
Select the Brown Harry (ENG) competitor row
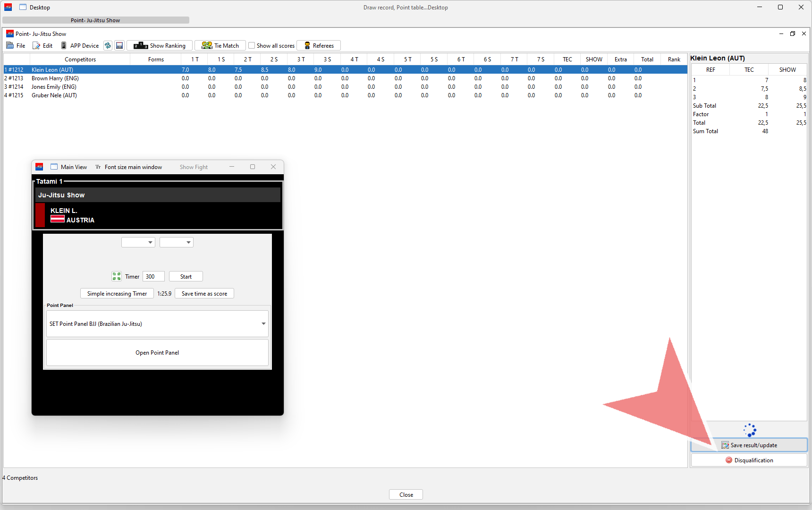(55, 78)
